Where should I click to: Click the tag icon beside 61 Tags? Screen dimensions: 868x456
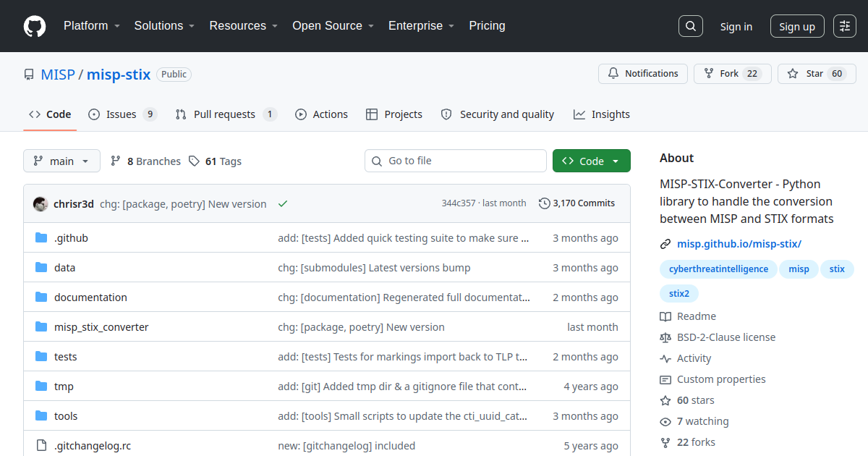coord(194,161)
